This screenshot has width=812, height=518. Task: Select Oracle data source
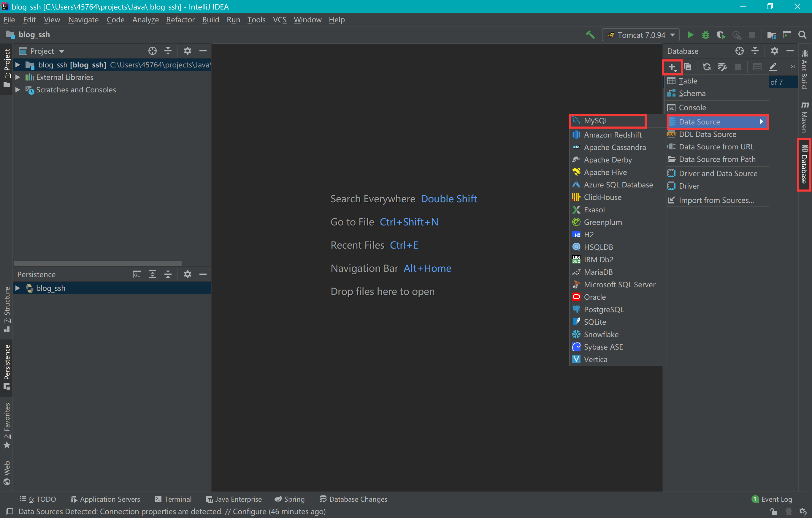point(618,297)
